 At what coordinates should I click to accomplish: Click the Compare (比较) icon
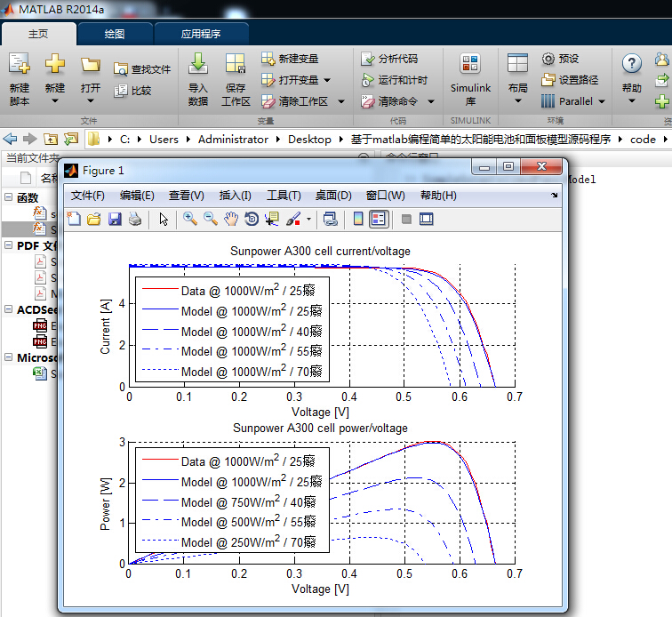click(x=120, y=91)
